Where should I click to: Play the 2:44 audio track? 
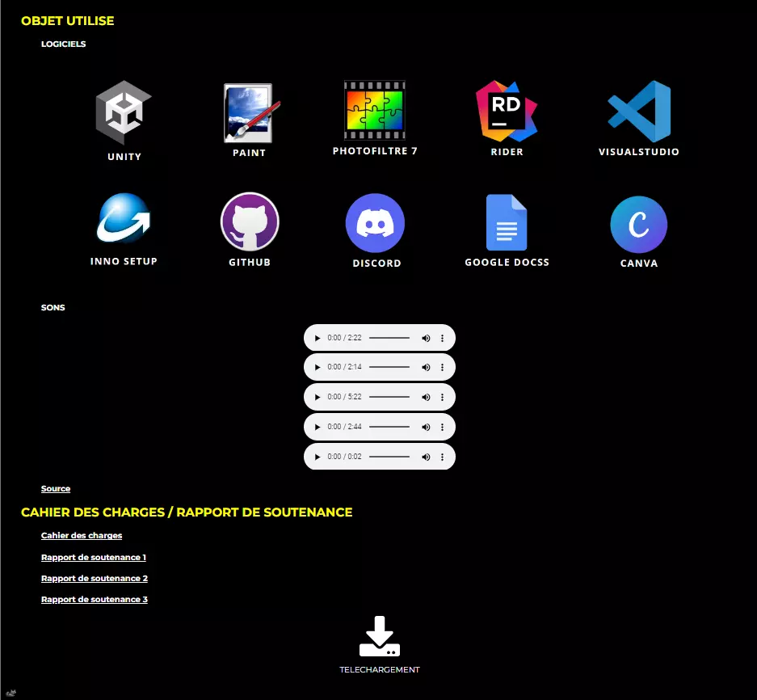pyautogui.click(x=318, y=427)
